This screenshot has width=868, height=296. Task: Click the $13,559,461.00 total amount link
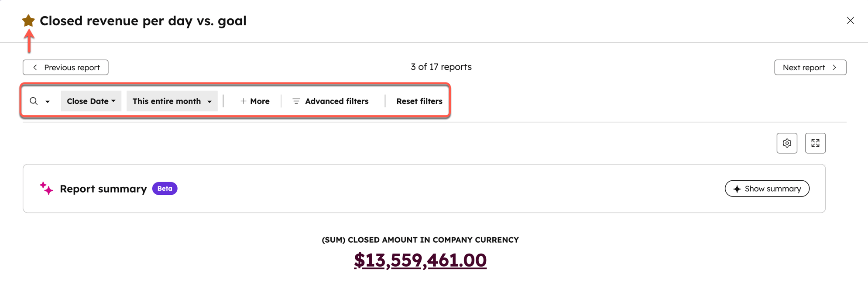[420, 260]
